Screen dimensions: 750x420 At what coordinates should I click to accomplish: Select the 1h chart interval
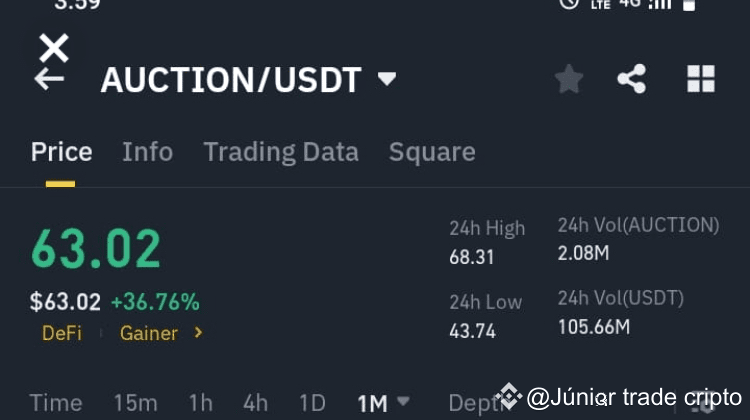pos(200,403)
